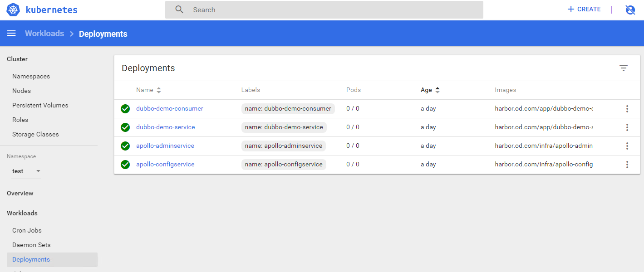Open Persistent Volumes in the sidebar
Image resolution: width=644 pixels, height=272 pixels.
pos(40,105)
